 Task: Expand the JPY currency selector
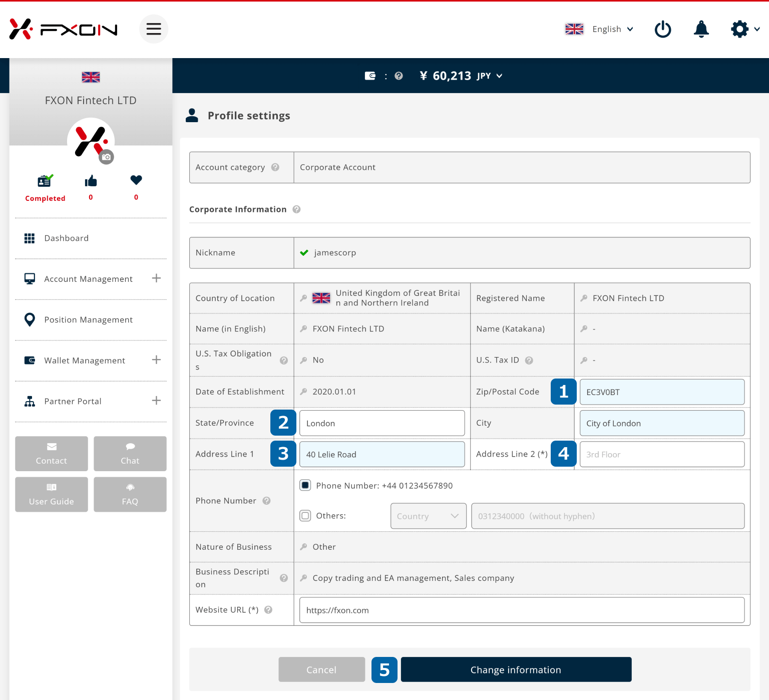pos(490,76)
